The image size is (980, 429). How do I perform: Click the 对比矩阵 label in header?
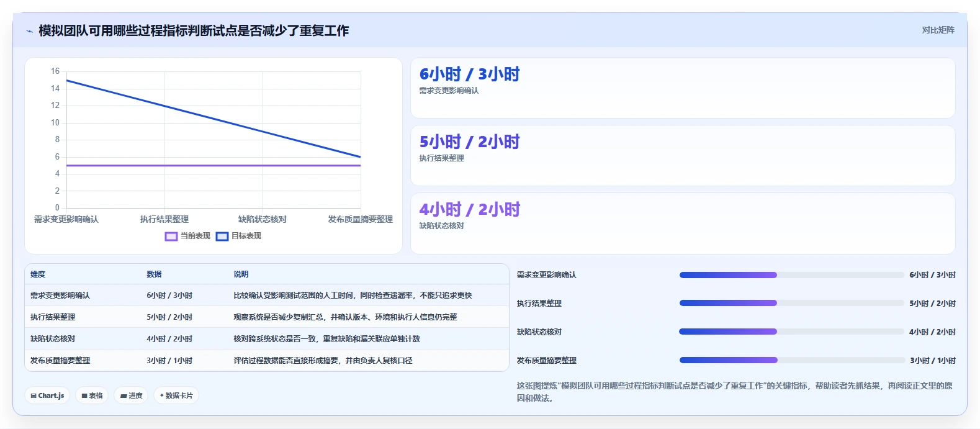click(x=938, y=30)
